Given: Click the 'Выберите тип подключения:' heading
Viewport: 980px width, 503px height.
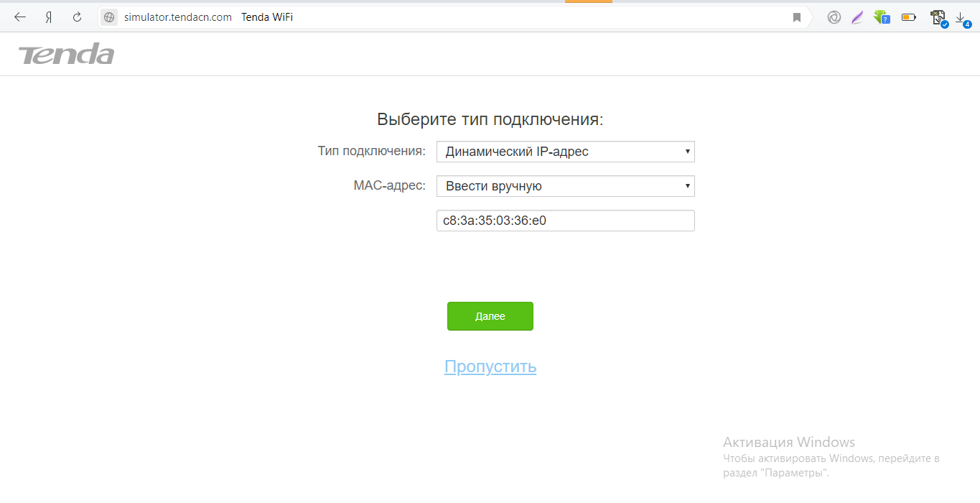Looking at the screenshot, I should pyautogui.click(x=490, y=120).
